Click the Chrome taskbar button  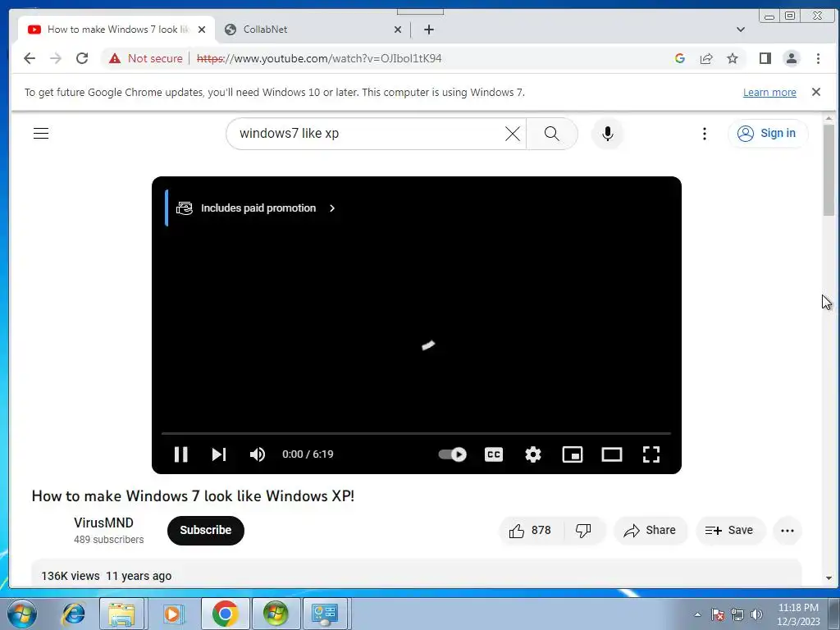pyautogui.click(x=225, y=614)
